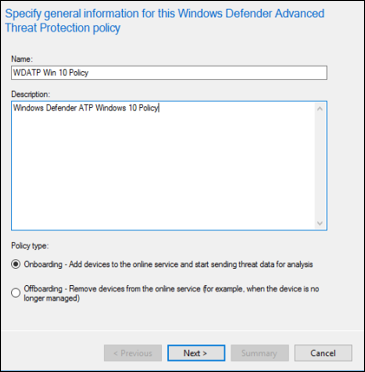Image resolution: width=365 pixels, height=372 pixels.
Task: Click the Description box scrollbar track
Action: point(320,167)
